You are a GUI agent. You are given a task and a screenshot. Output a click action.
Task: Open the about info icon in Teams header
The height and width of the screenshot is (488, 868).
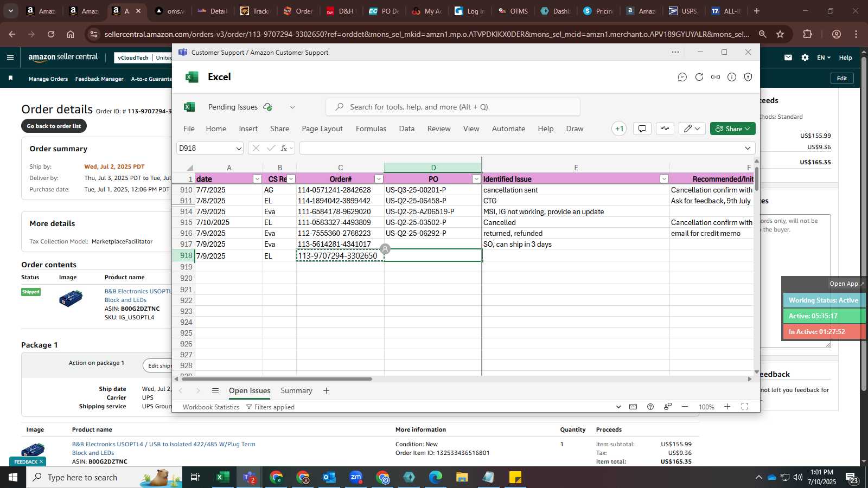[x=732, y=77]
